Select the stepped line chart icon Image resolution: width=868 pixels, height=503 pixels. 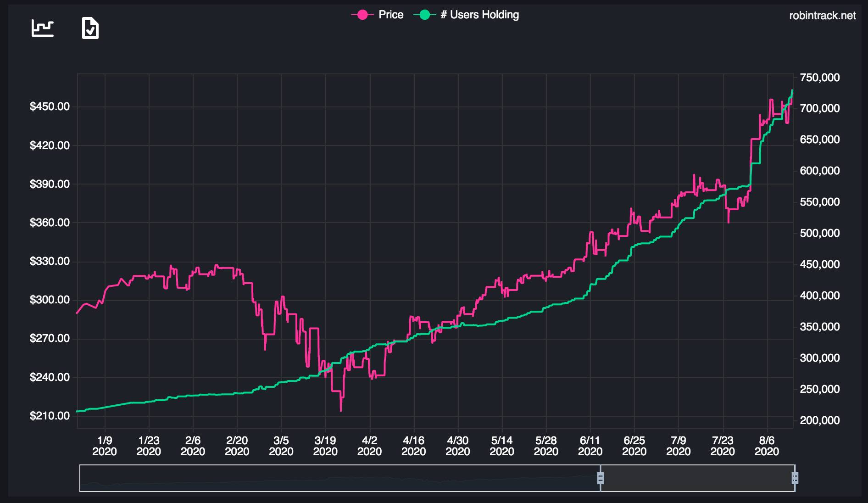(x=42, y=28)
